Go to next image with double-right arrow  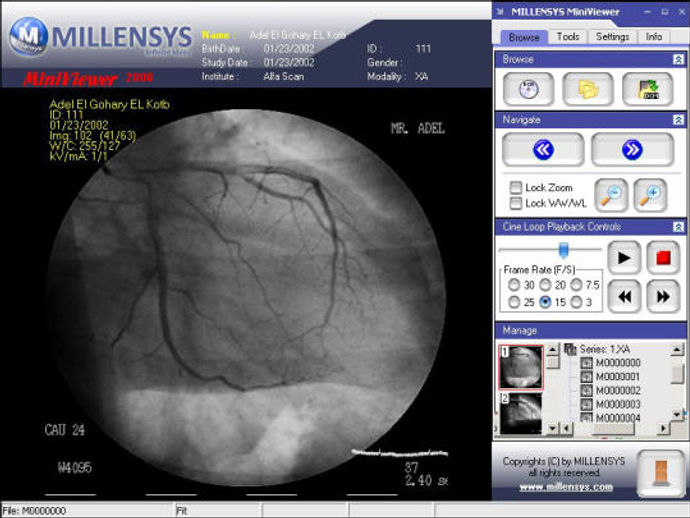tap(632, 150)
